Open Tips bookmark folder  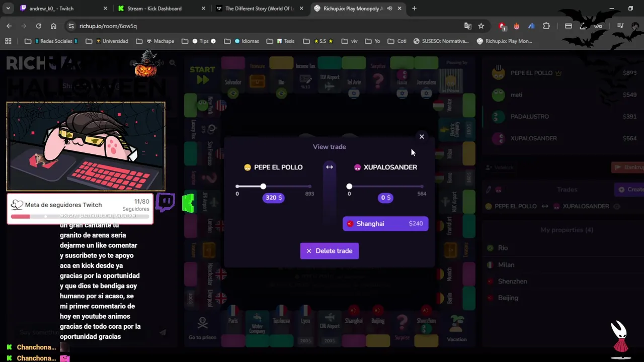click(199, 41)
